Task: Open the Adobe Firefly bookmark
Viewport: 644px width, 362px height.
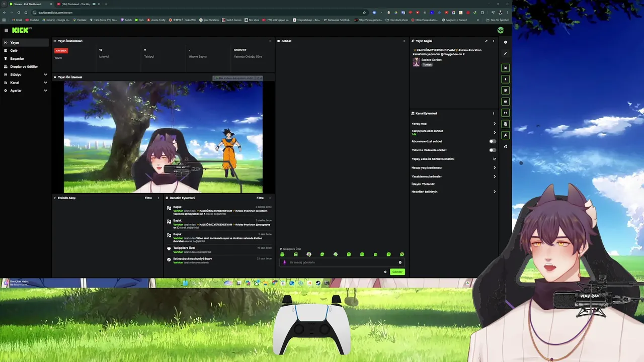Action: [x=157, y=20]
